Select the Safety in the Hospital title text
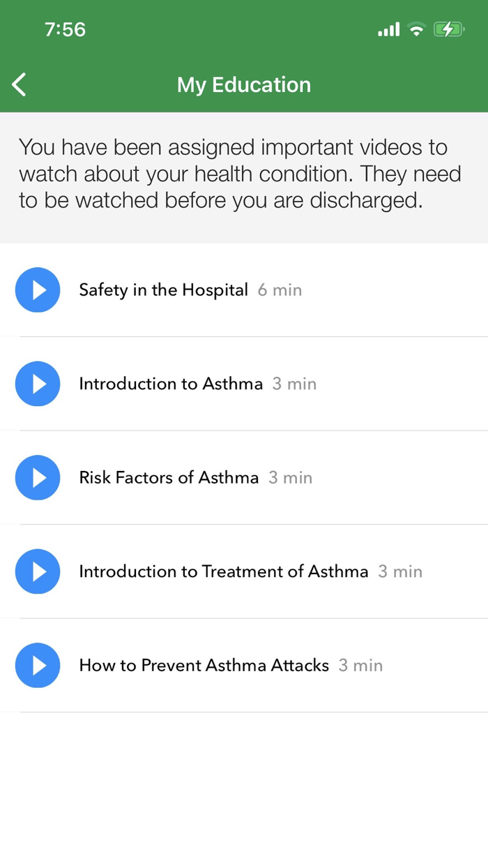 [x=163, y=290]
